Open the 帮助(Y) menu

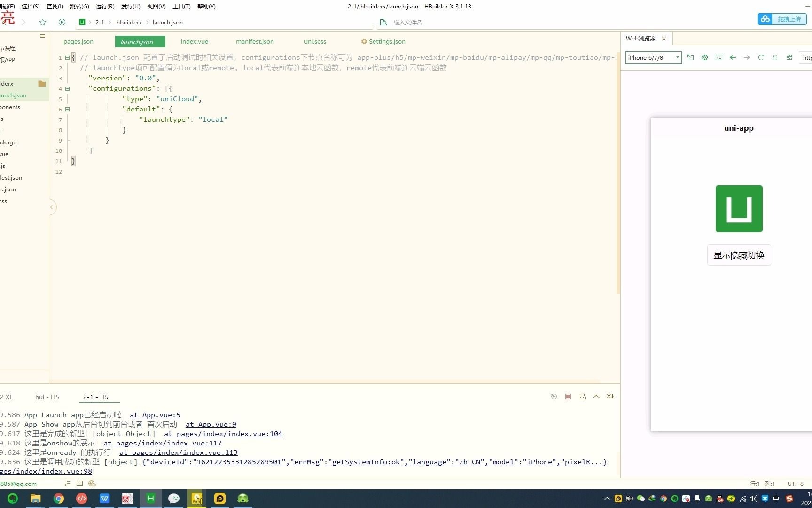pos(206,6)
